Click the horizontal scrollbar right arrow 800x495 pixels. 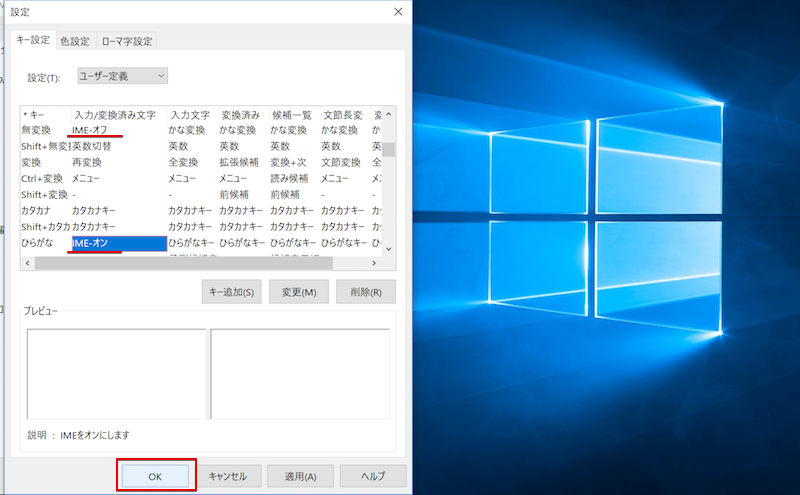pyautogui.click(x=376, y=263)
